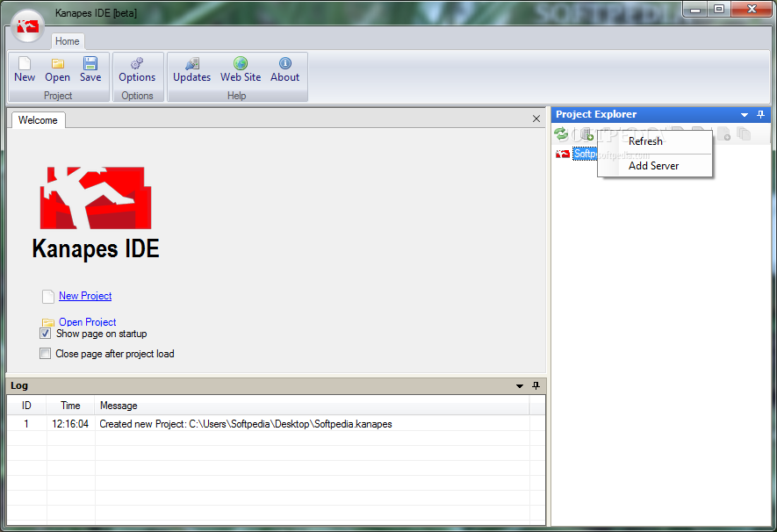Check for Updates in Help group
Viewport: 777px width, 532px height.
click(x=191, y=70)
